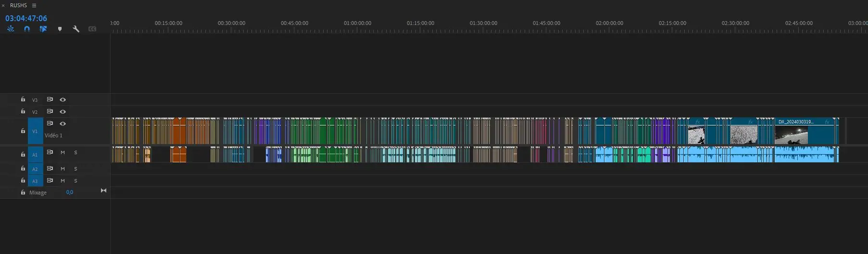Toggle sync lock on track A2

click(50, 169)
